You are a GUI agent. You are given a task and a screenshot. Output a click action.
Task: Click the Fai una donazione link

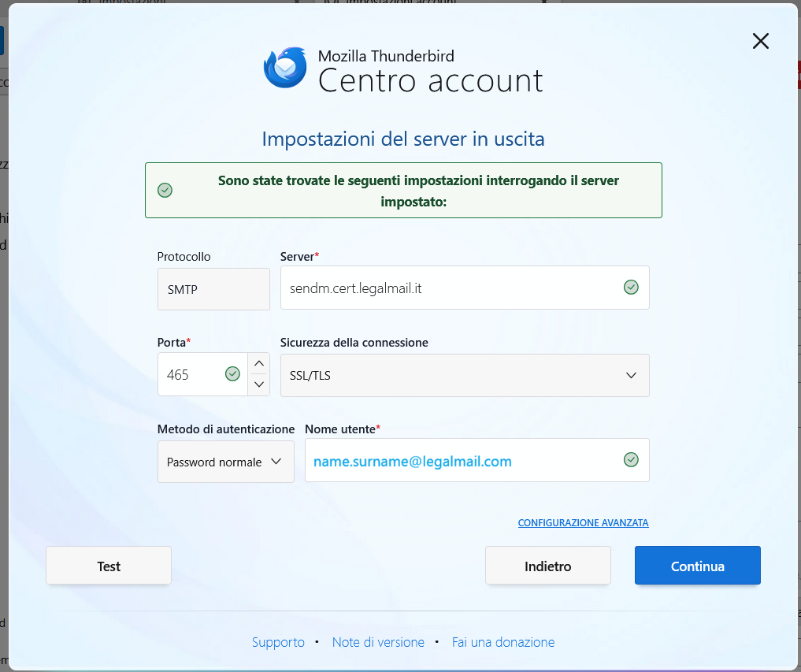(503, 642)
